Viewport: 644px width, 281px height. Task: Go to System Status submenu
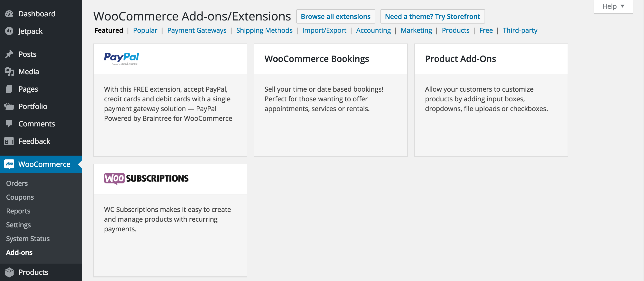[x=28, y=239]
